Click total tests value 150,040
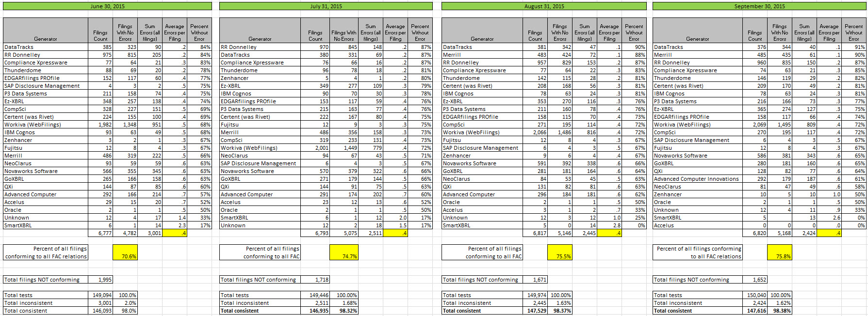868x316 pixels. (755, 295)
